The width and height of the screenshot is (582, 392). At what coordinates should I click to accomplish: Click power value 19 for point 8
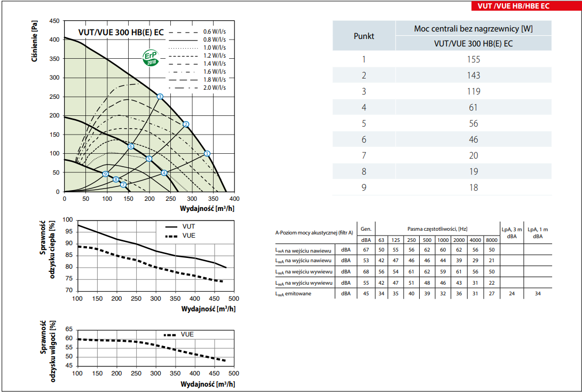pyautogui.click(x=473, y=171)
